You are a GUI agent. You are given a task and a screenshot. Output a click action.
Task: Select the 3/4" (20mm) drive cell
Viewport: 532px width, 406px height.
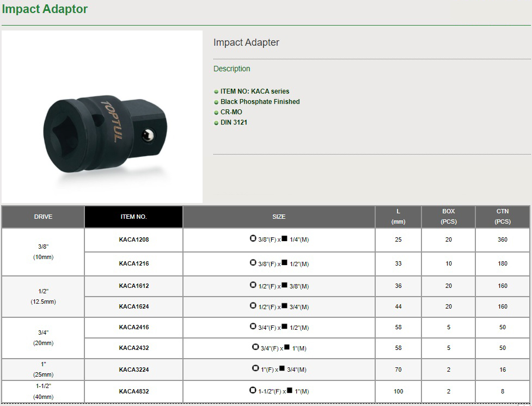[x=43, y=338]
